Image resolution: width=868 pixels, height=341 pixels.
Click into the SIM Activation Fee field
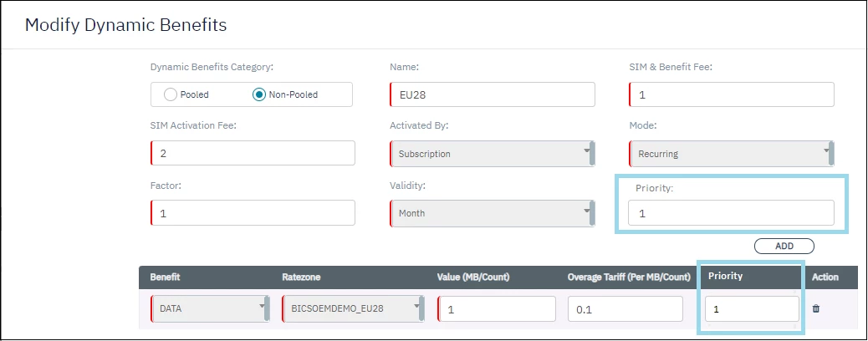point(253,154)
